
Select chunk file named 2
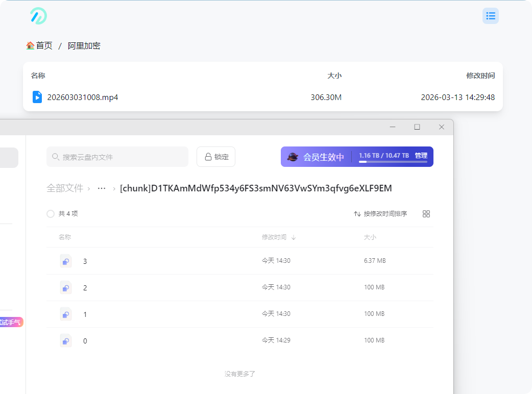[x=85, y=288]
